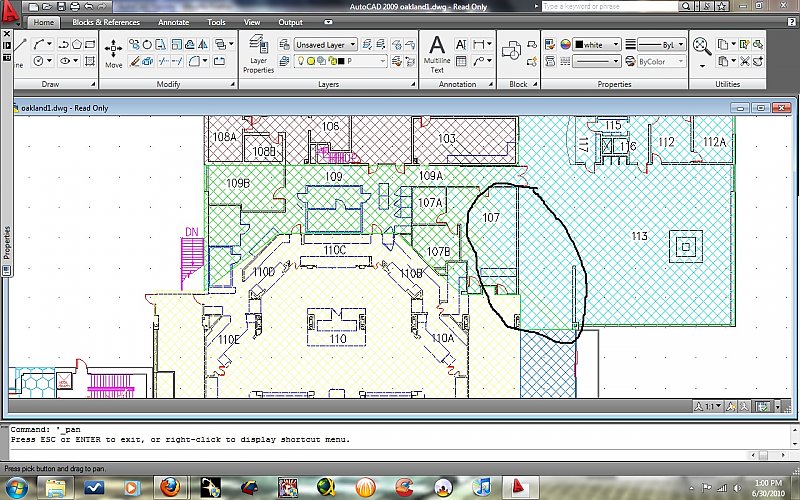Open the annotation scale 1:1 dropdown
The height and width of the screenshot is (500, 800).
click(709, 406)
